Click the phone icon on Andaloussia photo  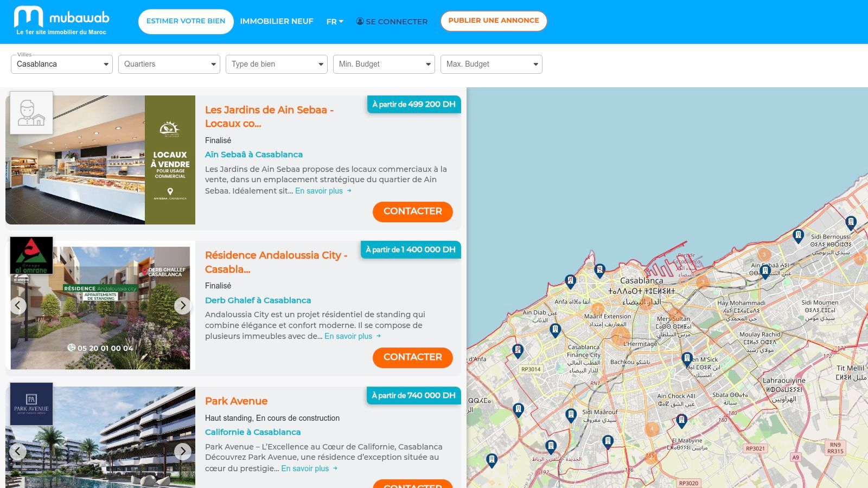point(71,348)
